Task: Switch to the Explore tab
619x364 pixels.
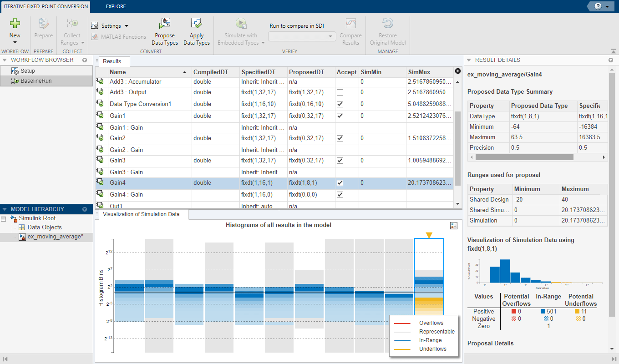Action: click(x=116, y=6)
